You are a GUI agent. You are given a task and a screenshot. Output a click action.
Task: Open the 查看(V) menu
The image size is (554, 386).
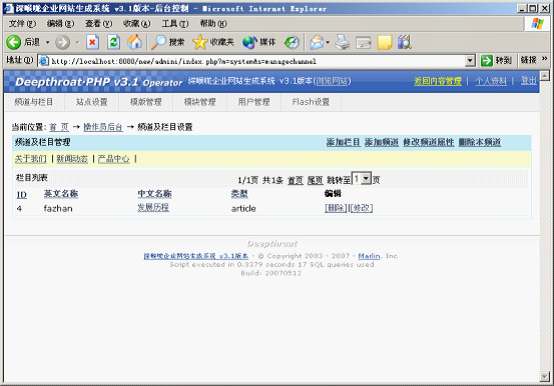[99, 24]
